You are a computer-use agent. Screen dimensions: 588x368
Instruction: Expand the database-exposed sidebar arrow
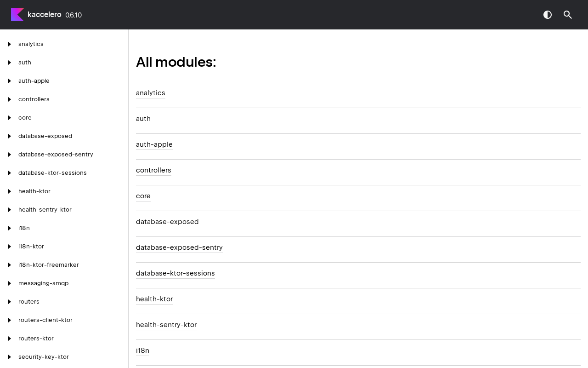[x=10, y=136]
